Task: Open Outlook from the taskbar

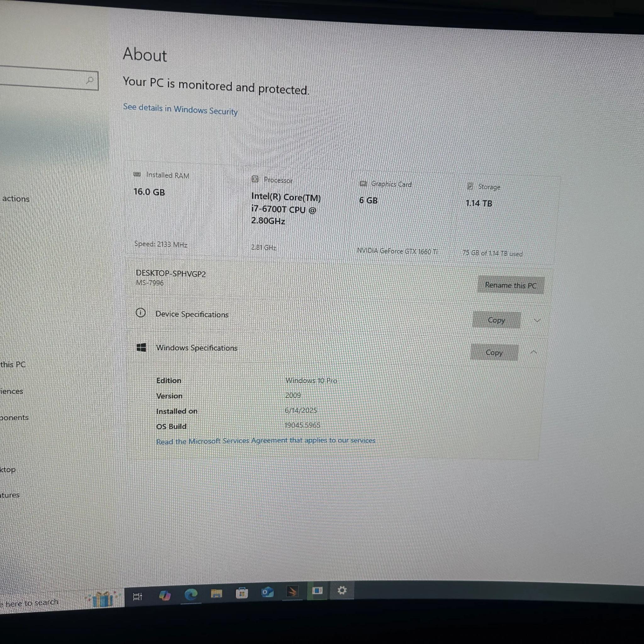Action: [x=267, y=592]
